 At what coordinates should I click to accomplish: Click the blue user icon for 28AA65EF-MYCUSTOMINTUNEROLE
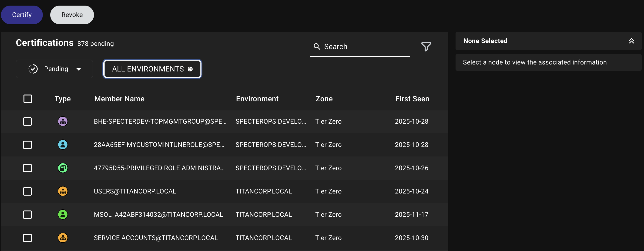[63, 145]
